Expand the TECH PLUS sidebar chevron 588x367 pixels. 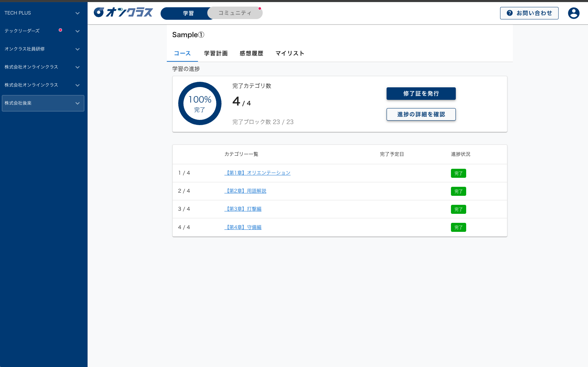click(x=78, y=13)
